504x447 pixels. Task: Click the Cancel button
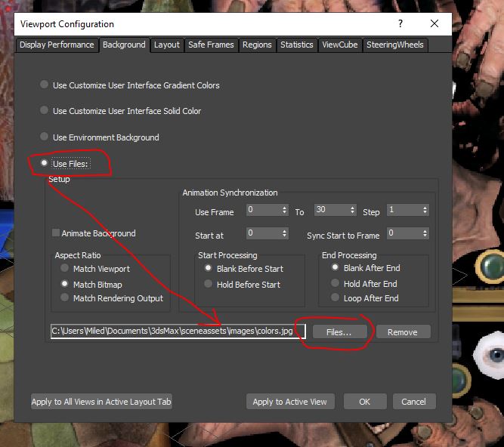click(x=414, y=402)
